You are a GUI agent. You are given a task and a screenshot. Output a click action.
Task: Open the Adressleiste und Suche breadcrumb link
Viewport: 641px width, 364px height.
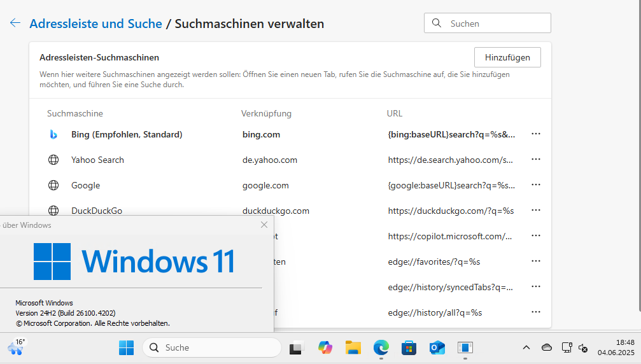coord(95,24)
